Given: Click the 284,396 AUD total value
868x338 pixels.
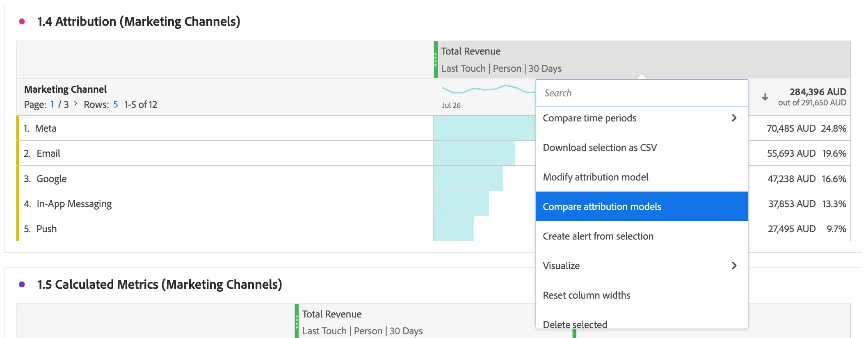Looking at the screenshot, I should point(818,91).
